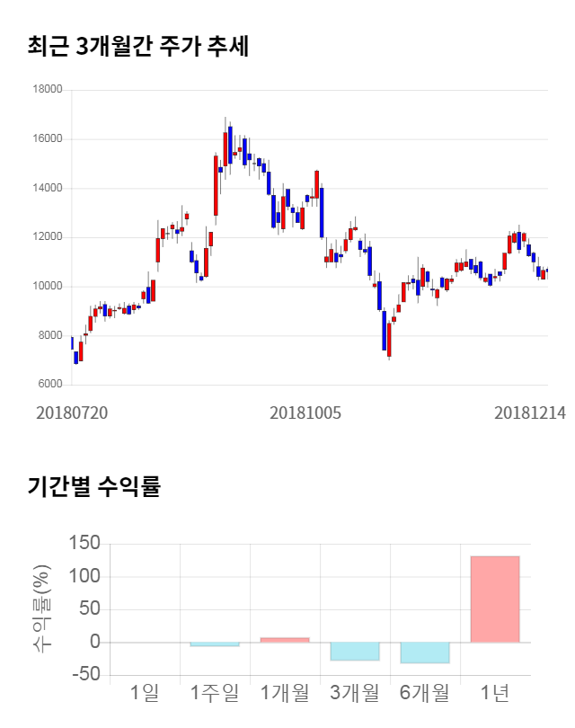Image resolution: width=575 pixels, height=728 pixels.
Task: Click the 6000 price axis label
Action: (x=49, y=385)
